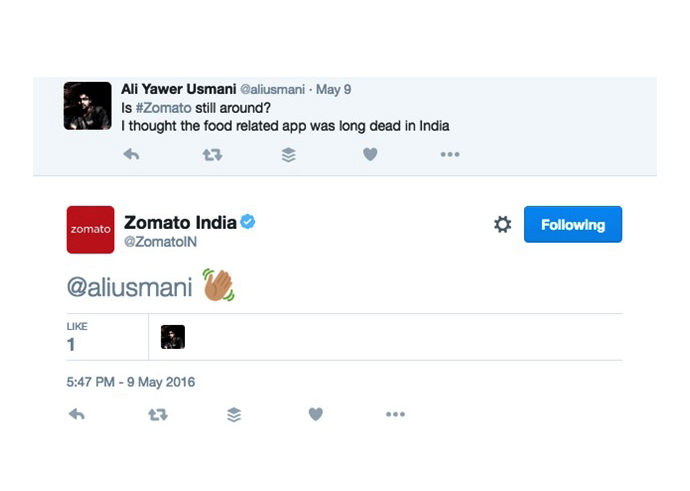Retweet Ali Yawer Usmani's tweet

(212, 155)
